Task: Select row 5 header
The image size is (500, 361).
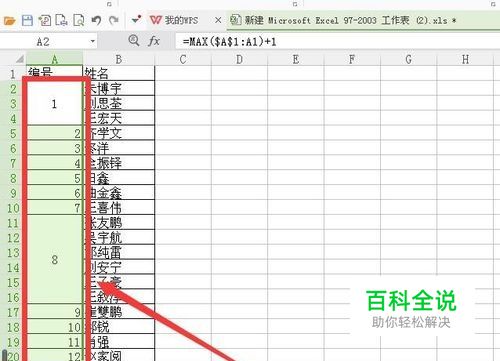Action: point(13,133)
